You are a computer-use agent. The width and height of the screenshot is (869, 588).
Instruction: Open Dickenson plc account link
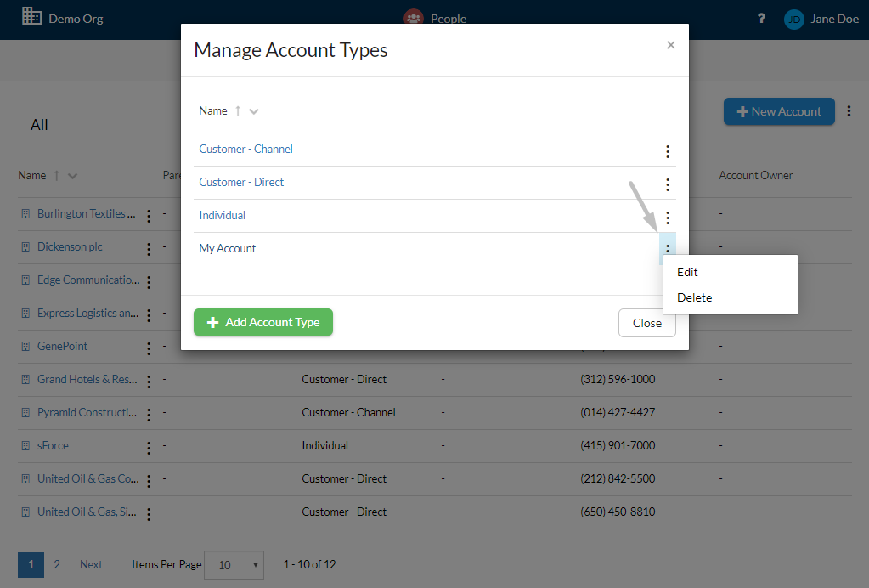pos(70,247)
